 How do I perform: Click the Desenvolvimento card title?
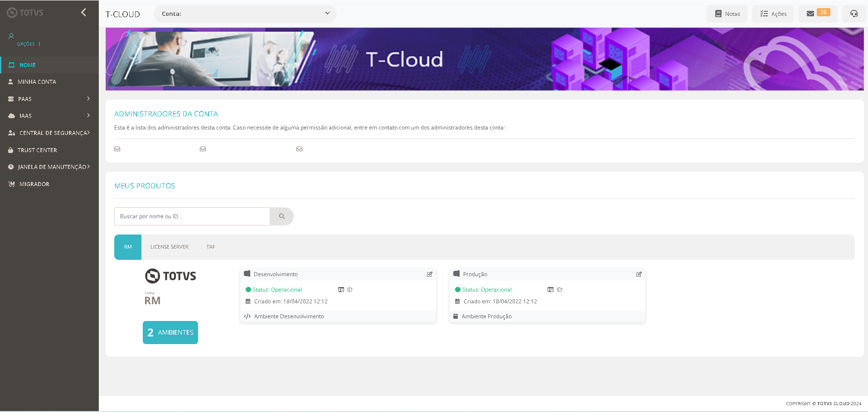[x=276, y=274]
